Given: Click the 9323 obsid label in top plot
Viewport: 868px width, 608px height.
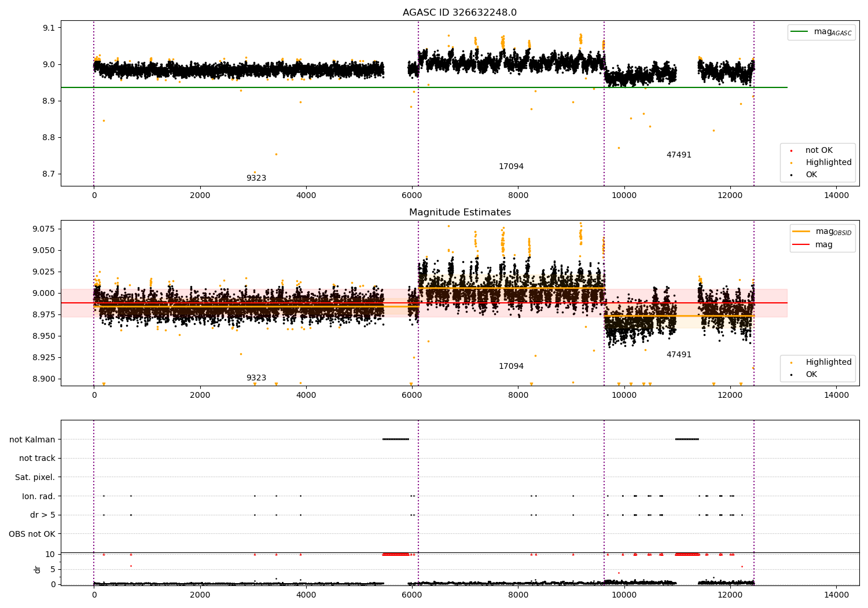Looking at the screenshot, I should click(256, 178).
